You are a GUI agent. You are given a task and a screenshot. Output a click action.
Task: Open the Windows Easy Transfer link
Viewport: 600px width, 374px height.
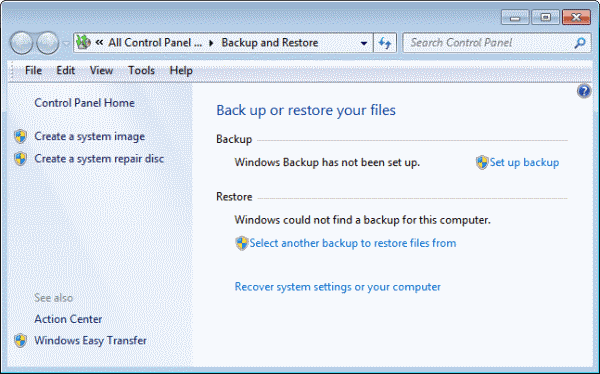point(90,340)
